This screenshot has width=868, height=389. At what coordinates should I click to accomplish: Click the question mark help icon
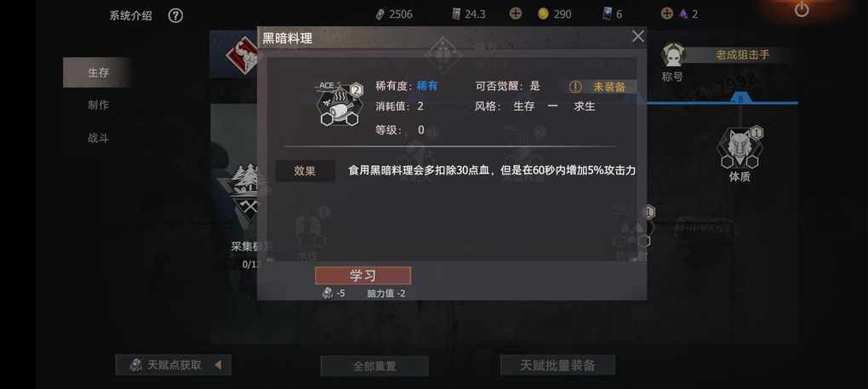175,15
